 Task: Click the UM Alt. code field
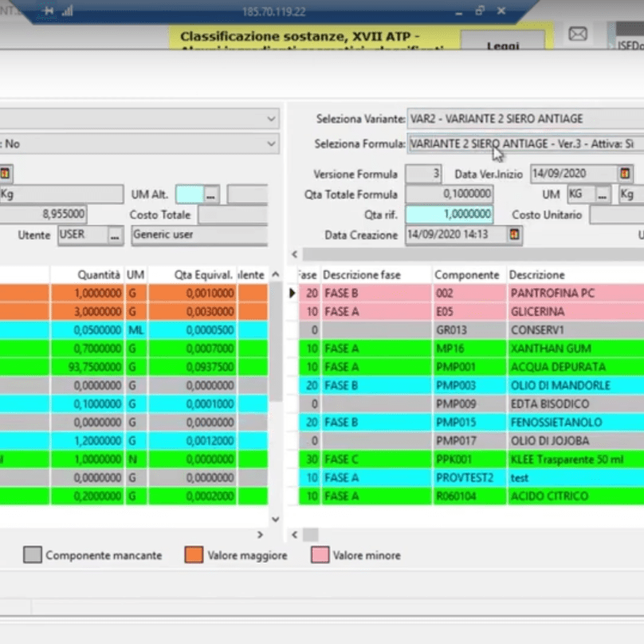[190, 194]
